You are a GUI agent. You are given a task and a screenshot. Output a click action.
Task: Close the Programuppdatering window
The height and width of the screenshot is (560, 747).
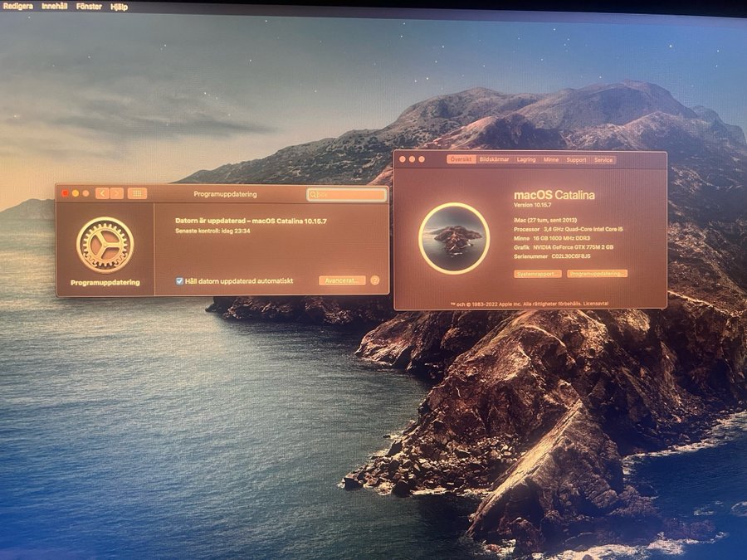[x=66, y=193]
